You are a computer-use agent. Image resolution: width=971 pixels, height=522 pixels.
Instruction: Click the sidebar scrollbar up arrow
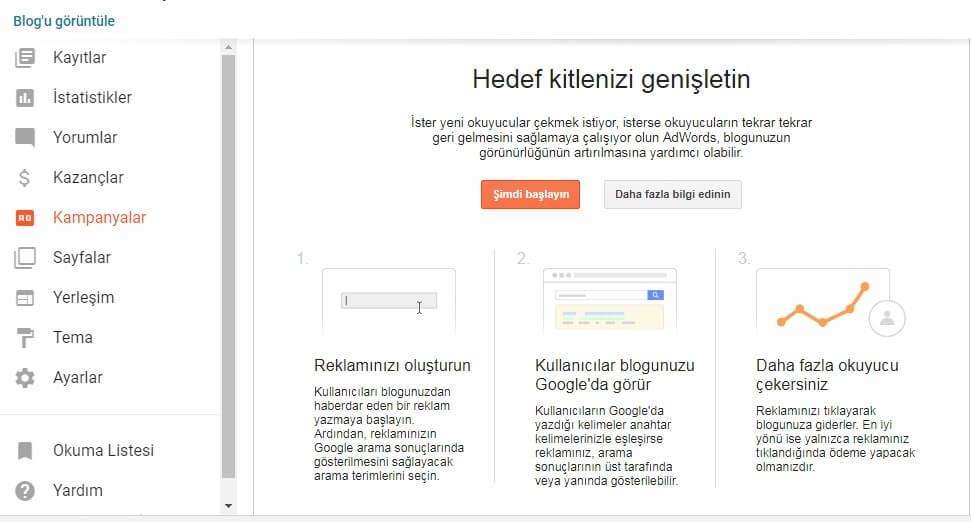tap(229, 47)
